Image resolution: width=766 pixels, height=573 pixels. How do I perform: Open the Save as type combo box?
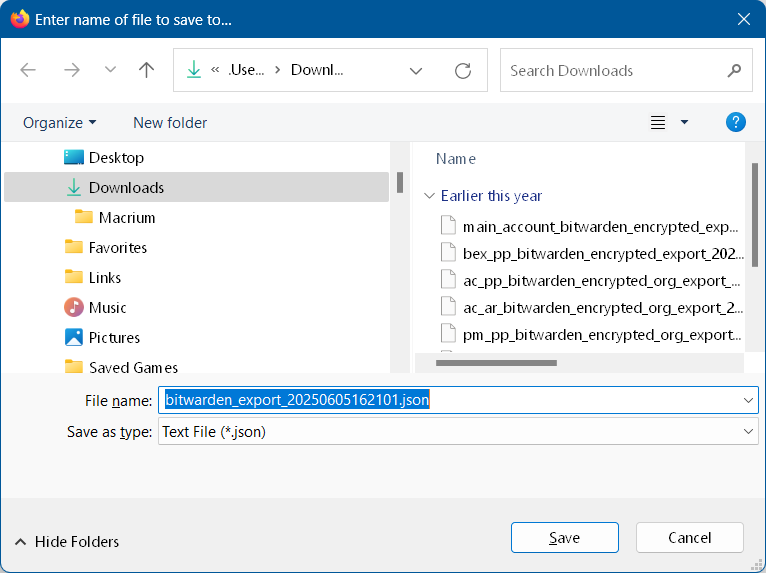(458, 431)
